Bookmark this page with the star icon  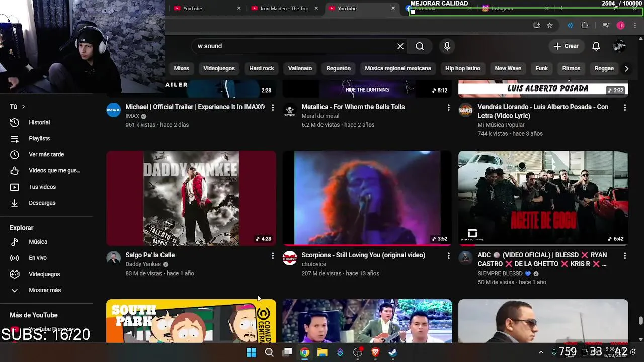tap(550, 25)
